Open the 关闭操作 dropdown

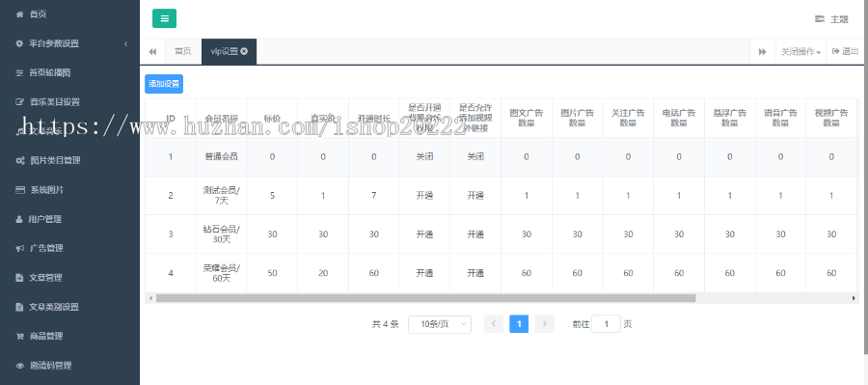pos(800,51)
